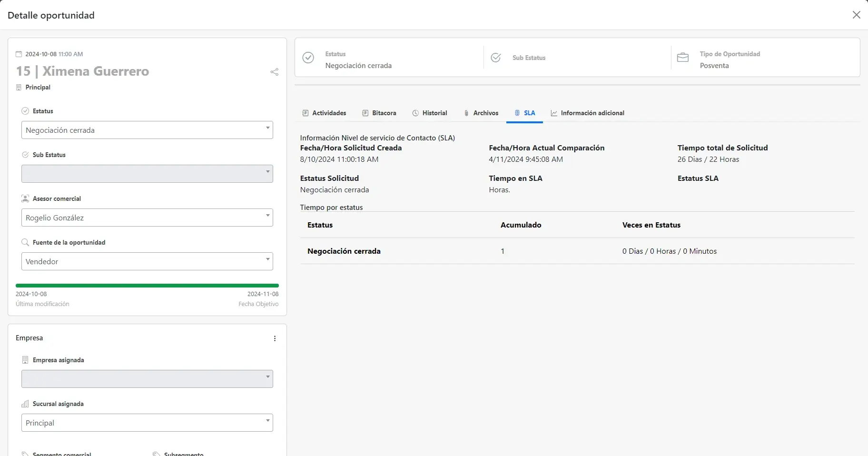This screenshot has height=456, width=868.
Task: Close the Detalle oportunidad dialog
Action: pyautogui.click(x=857, y=15)
